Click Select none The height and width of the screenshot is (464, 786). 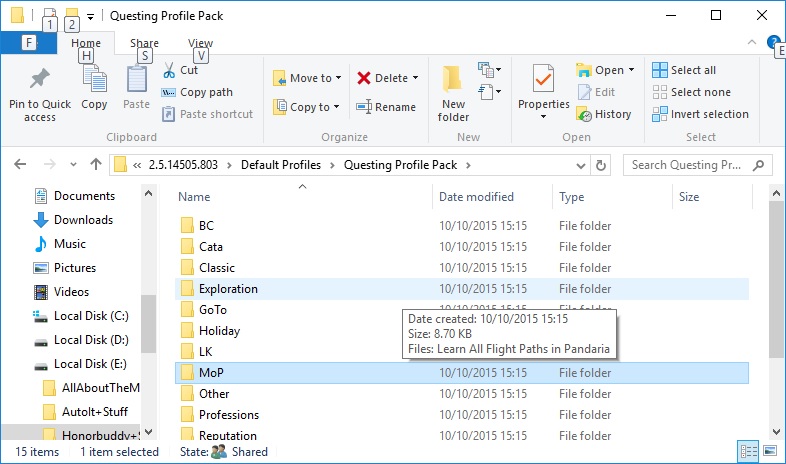pyautogui.click(x=691, y=92)
